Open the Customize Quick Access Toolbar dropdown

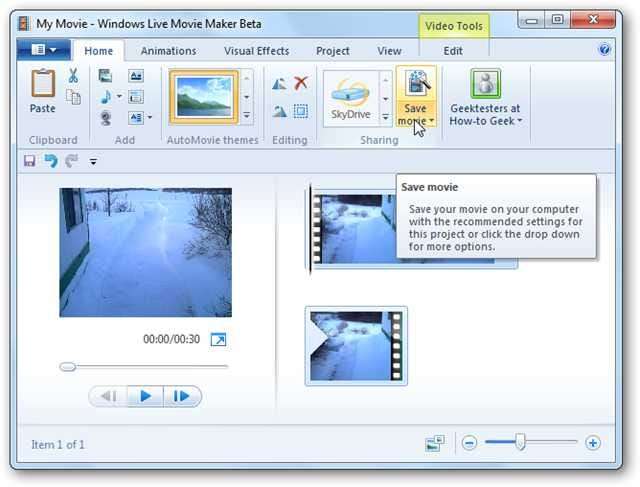tap(93, 161)
